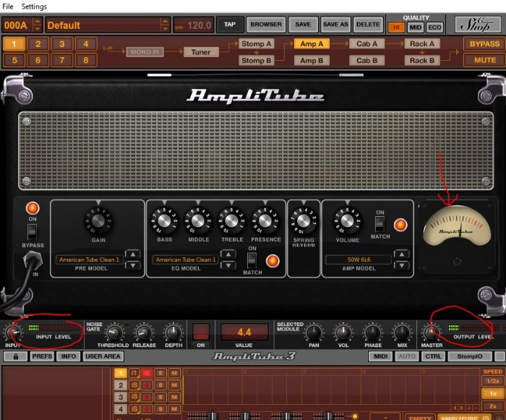Image resolution: width=506 pixels, height=420 pixels.
Task: Select previous PRE MODEL with down arrow
Action: [x=133, y=265]
